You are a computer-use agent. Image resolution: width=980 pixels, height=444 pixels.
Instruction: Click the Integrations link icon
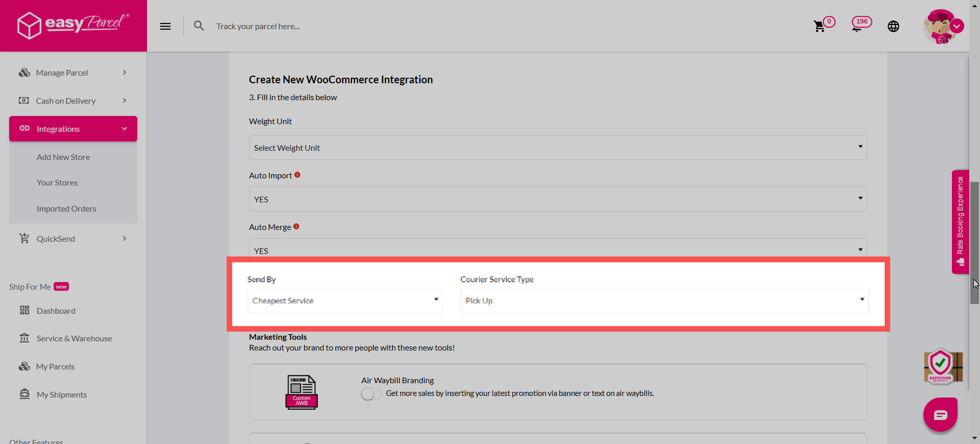point(24,128)
